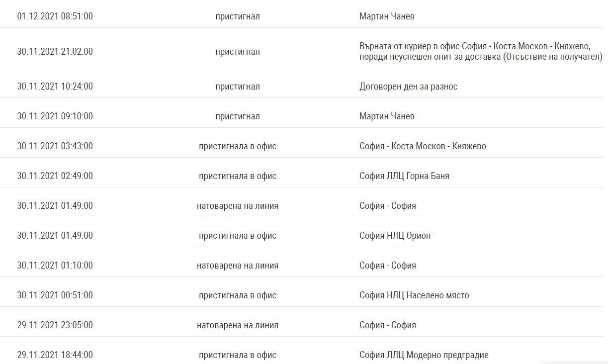Select the 30.11.2021 21:02:00 timestamp

tap(55, 52)
